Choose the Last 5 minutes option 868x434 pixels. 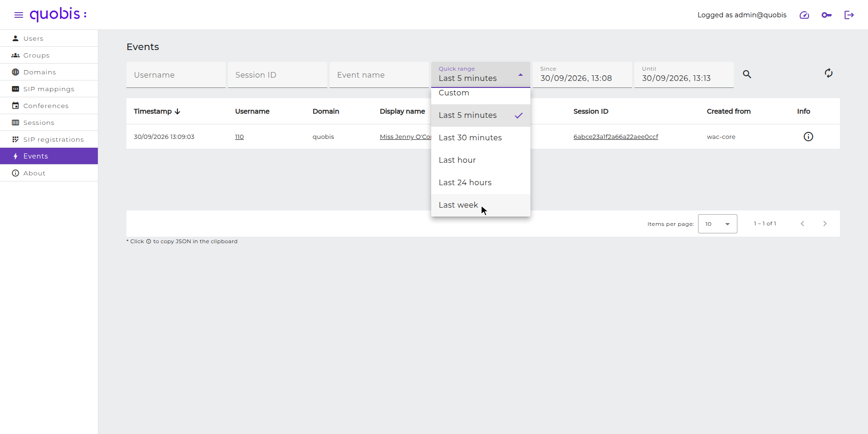tap(481, 115)
